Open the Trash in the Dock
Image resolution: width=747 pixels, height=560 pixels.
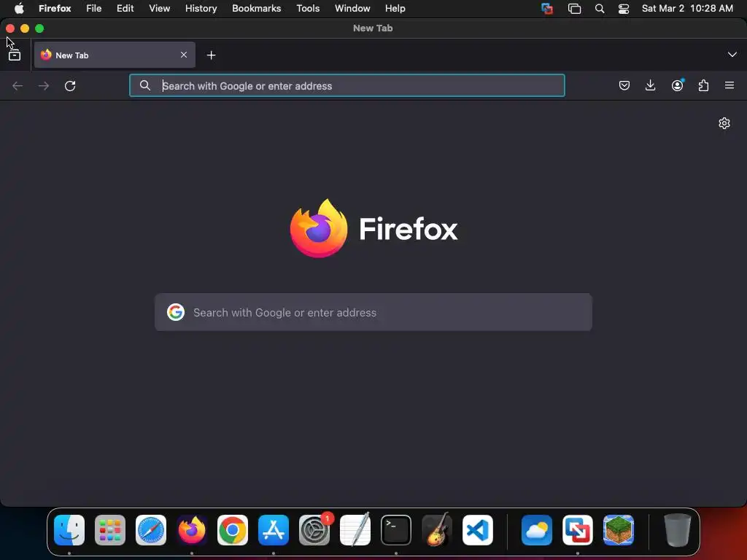(678, 530)
